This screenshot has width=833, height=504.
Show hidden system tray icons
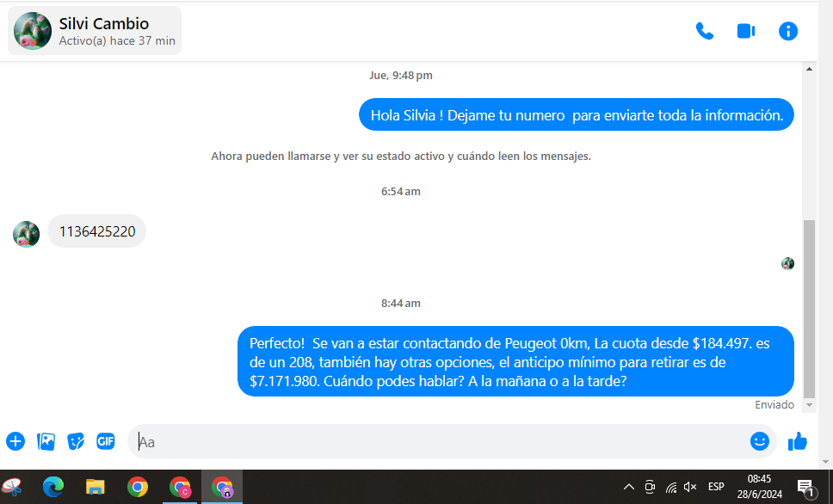point(629,487)
